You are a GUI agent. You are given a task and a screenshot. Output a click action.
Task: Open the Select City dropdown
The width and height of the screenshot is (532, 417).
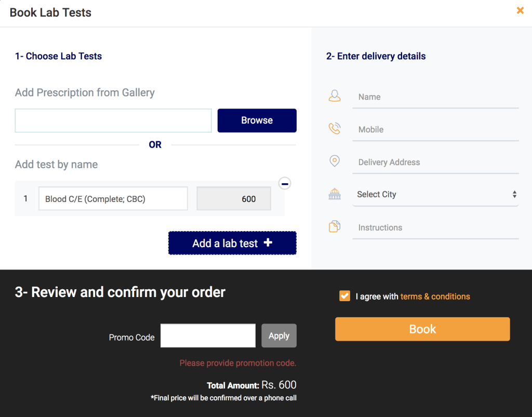pos(436,195)
